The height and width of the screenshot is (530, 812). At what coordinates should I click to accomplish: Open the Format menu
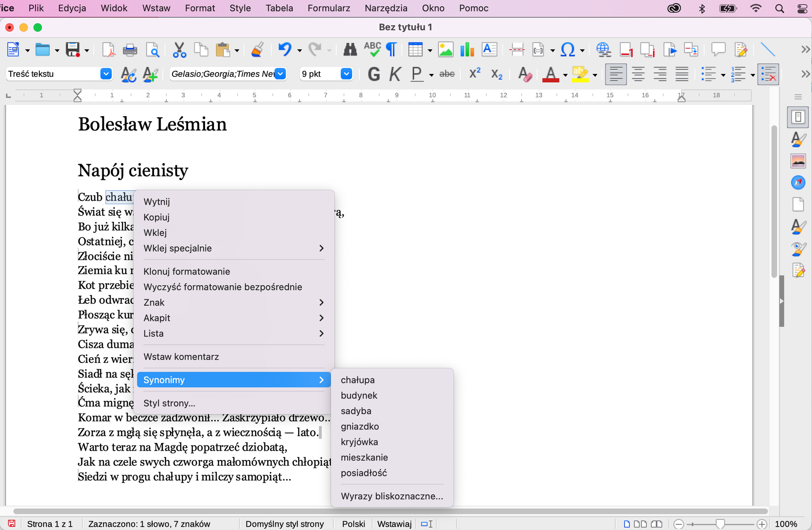(200, 8)
